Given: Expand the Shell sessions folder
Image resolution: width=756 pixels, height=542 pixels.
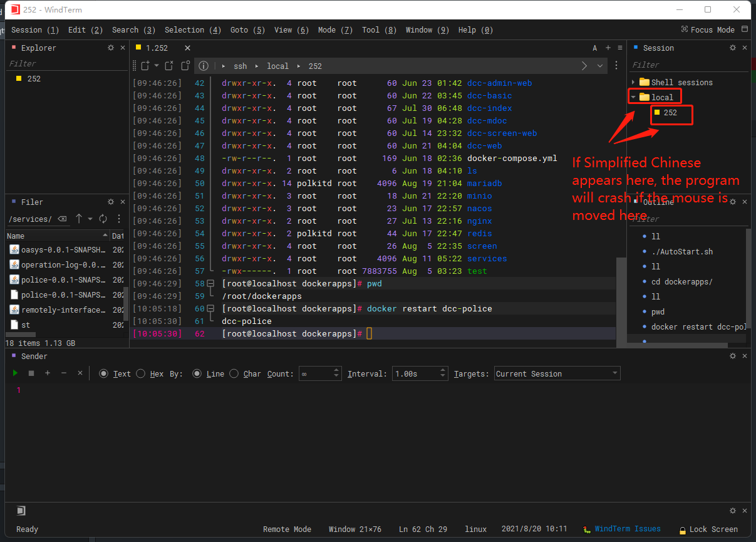Looking at the screenshot, I should click(633, 82).
